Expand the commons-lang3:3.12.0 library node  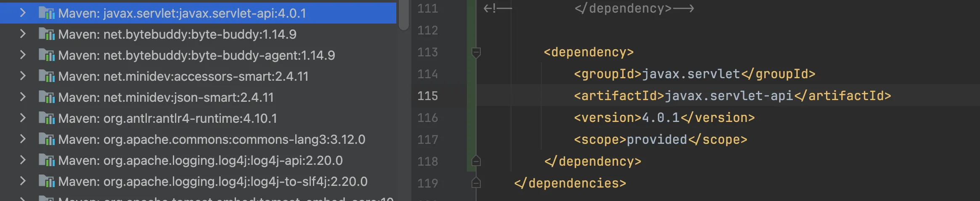(23, 139)
